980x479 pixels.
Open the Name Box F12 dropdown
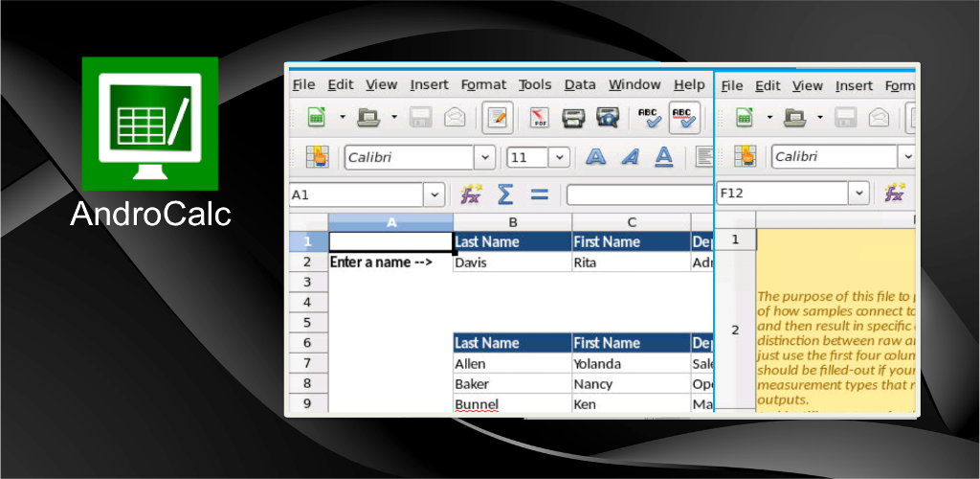[x=858, y=194]
